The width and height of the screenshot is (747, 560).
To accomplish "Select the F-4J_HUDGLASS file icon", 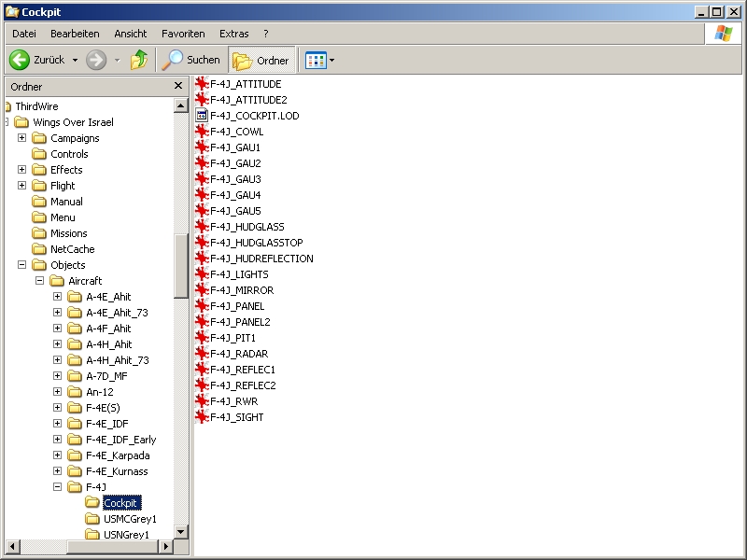I will [202, 227].
